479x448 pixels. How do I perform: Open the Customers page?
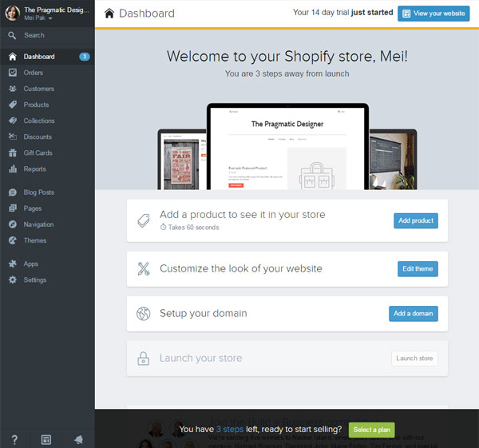pos(39,89)
